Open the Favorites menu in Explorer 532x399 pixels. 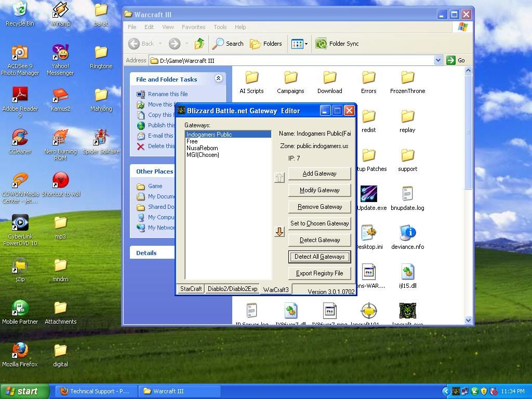193,27
